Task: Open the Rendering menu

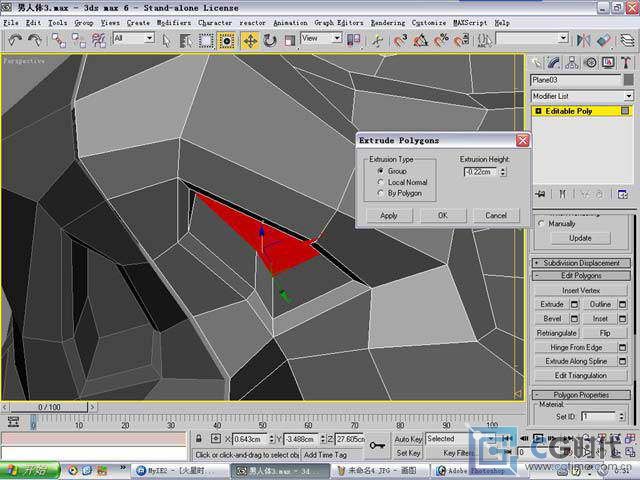Action: (388, 23)
